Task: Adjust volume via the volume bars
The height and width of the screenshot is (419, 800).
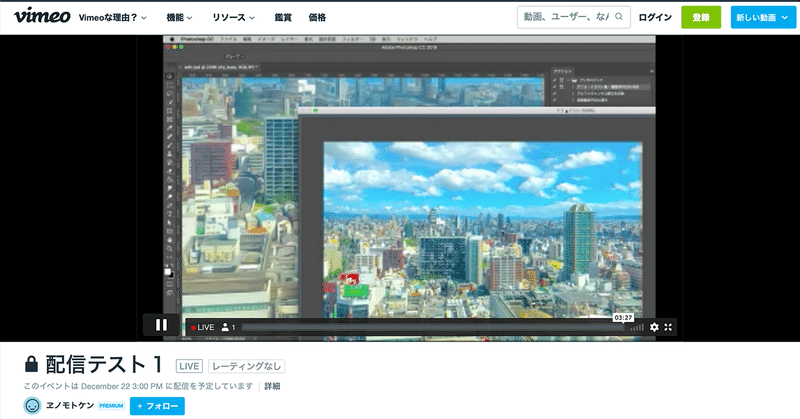Action: (x=636, y=327)
